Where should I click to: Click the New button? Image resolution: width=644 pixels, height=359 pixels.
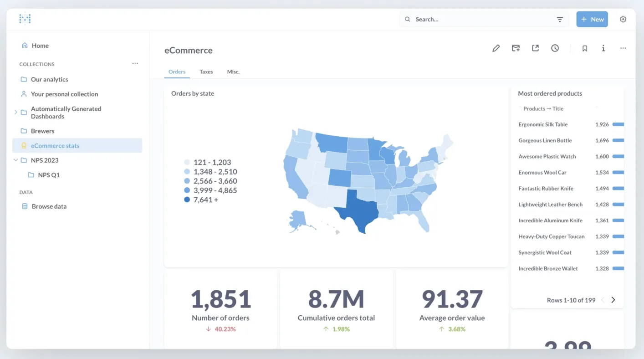click(592, 19)
